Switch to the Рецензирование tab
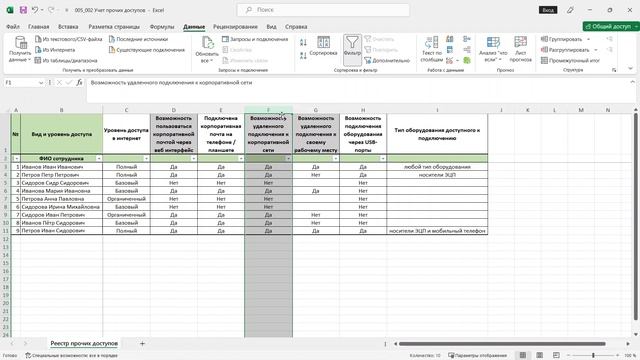 tap(235, 27)
